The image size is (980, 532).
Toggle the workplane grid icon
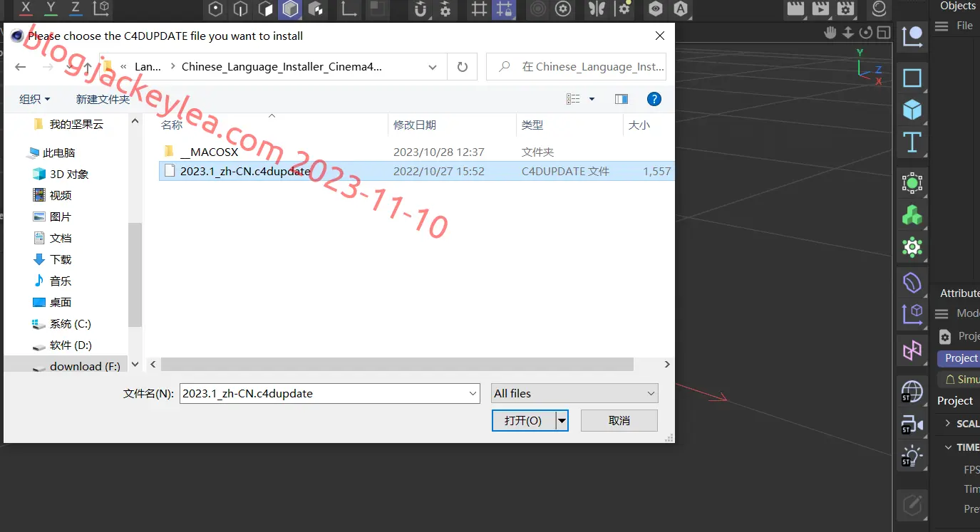click(x=479, y=9)
